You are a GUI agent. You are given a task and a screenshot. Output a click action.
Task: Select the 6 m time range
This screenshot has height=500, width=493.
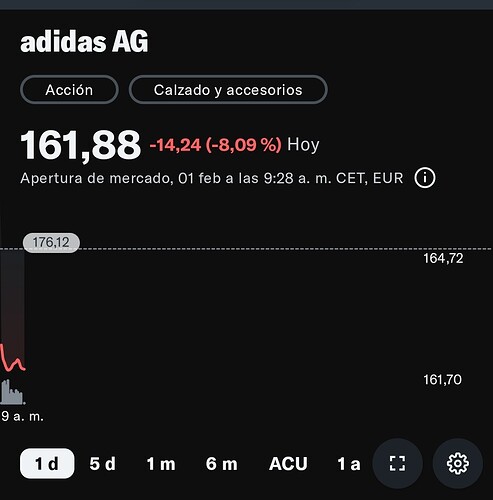tap(221, 464)
